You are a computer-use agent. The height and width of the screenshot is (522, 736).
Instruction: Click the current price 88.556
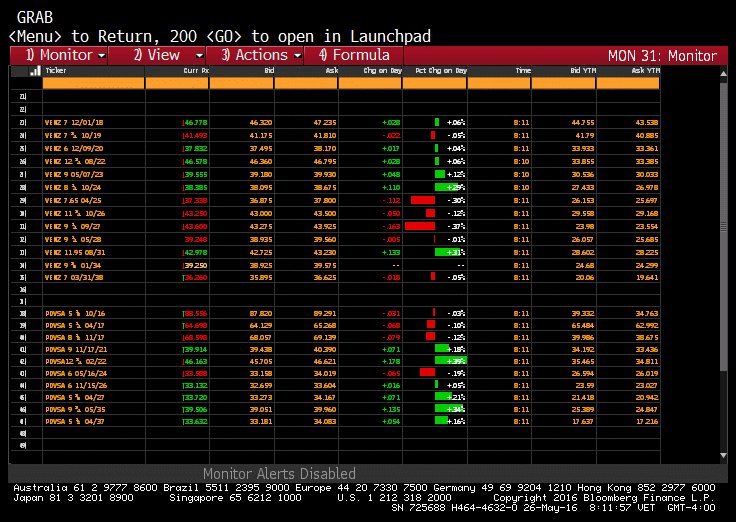[196, 314]
